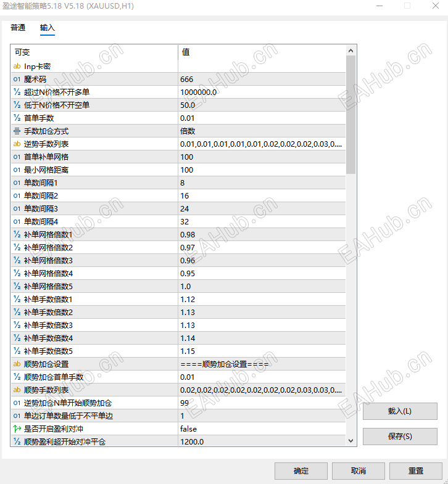Select the 补单手数倍数2 row label

tap(49, 313)
